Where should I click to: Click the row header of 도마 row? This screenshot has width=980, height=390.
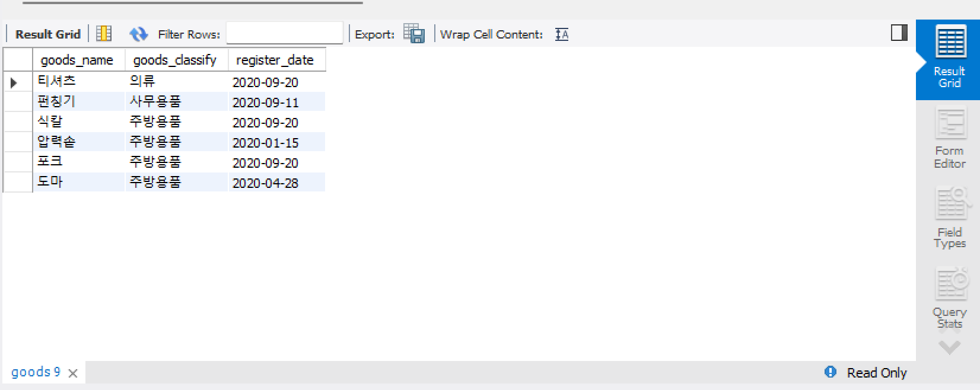pyautogui.click(x=18, y=183)
